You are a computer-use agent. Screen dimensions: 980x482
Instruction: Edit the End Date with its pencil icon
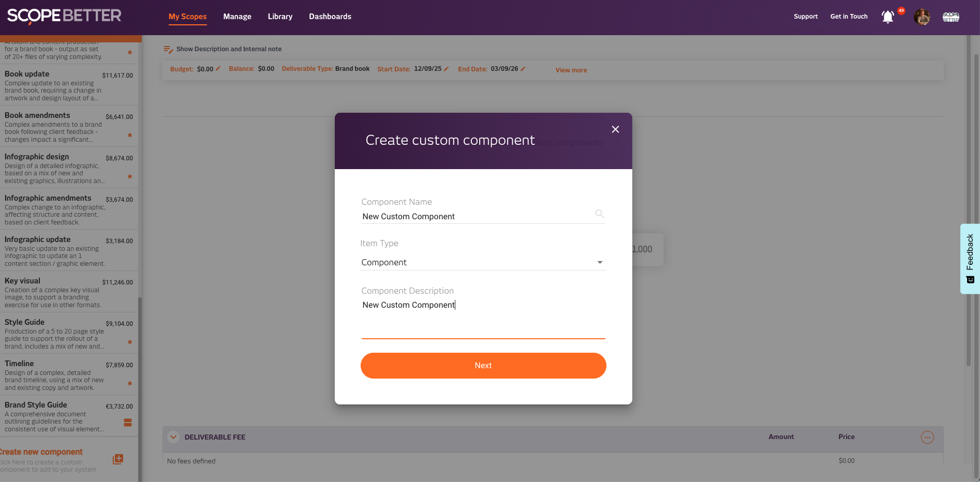[523, 69]
